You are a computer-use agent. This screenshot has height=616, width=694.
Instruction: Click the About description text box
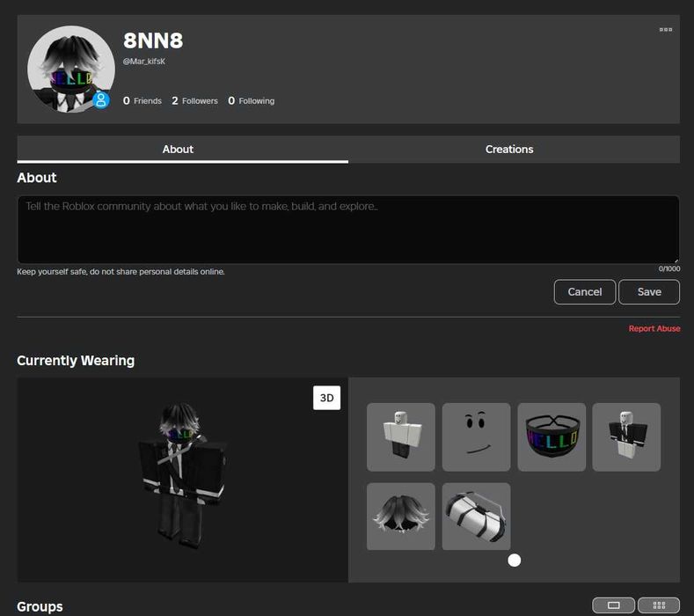(348, 230)
